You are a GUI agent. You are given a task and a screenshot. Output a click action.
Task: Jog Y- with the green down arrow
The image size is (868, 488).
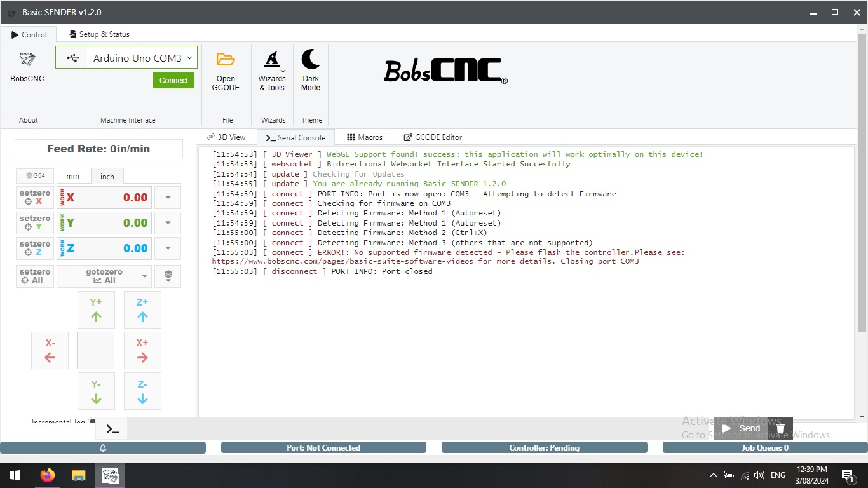point(96,391)
